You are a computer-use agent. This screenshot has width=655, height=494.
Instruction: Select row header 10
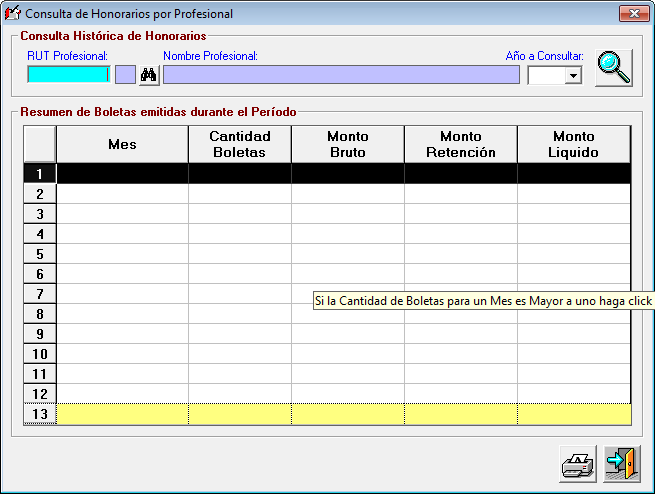pos(40,354)
